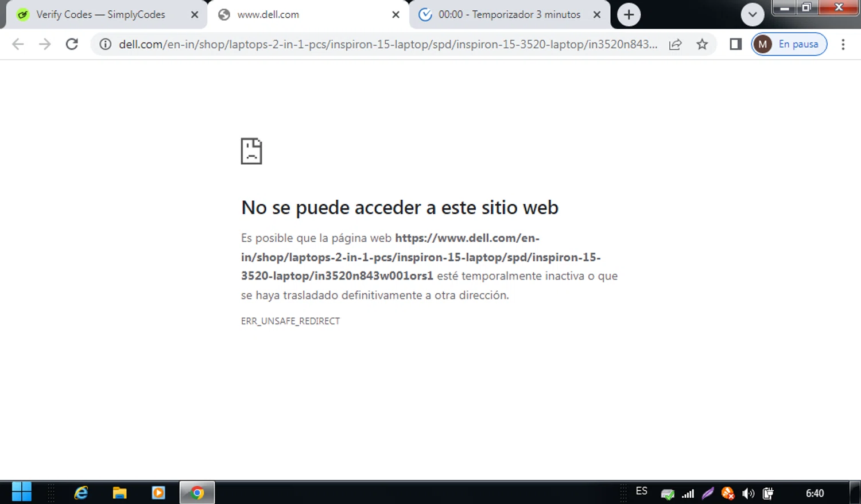Viewport: 861px width, 504px height.
Task: Reload the page with the refresh icon
Action: pos(72,44)
